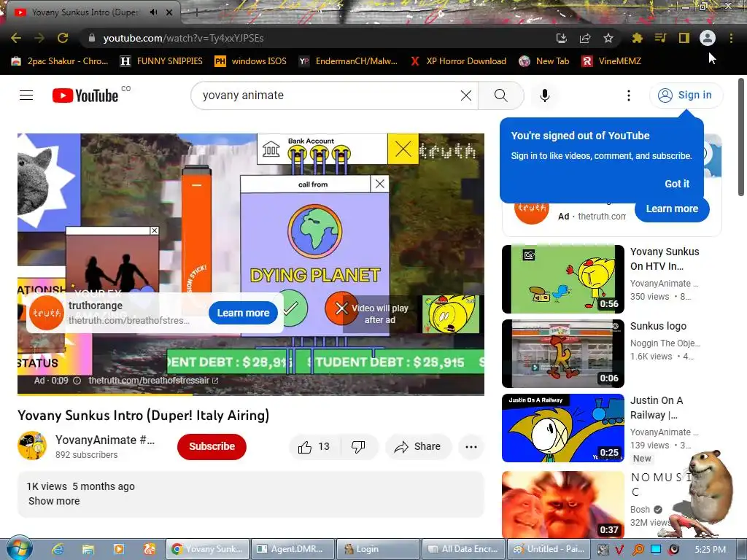Dismiss the popup with Got it
This screenshot has width=747, height=560.
pyautogui.click(x=677, y=184)
